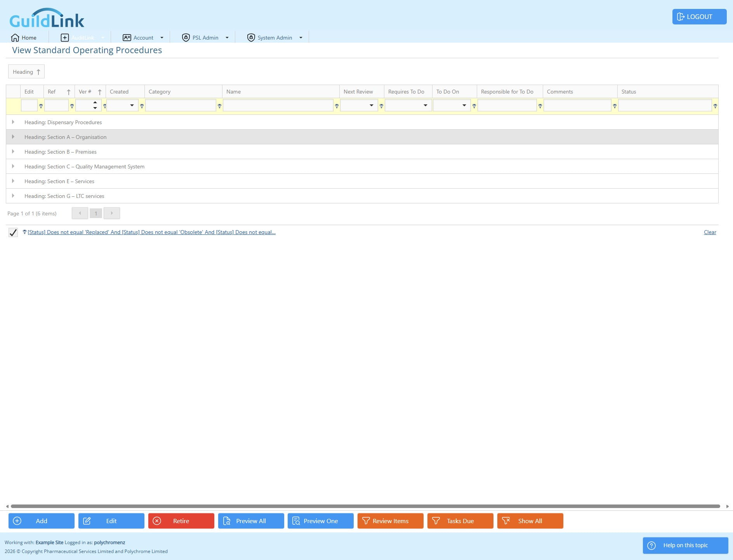Open the System Admin menu
The width and height of the screenshot is (733, 560).
click(x=275, y=38)
